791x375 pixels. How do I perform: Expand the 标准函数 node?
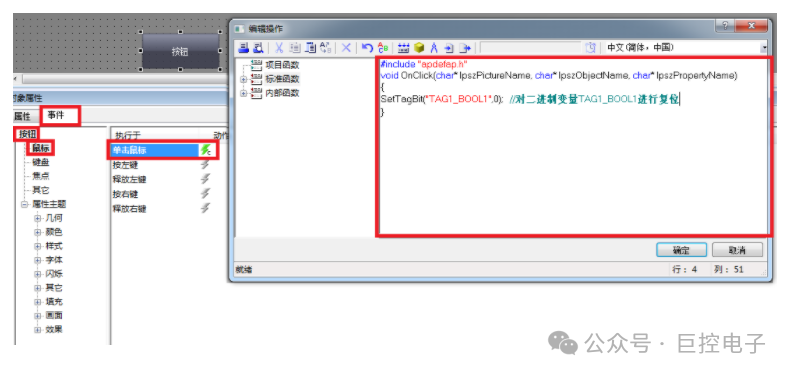pyautogui.click(x=244, y=79)
